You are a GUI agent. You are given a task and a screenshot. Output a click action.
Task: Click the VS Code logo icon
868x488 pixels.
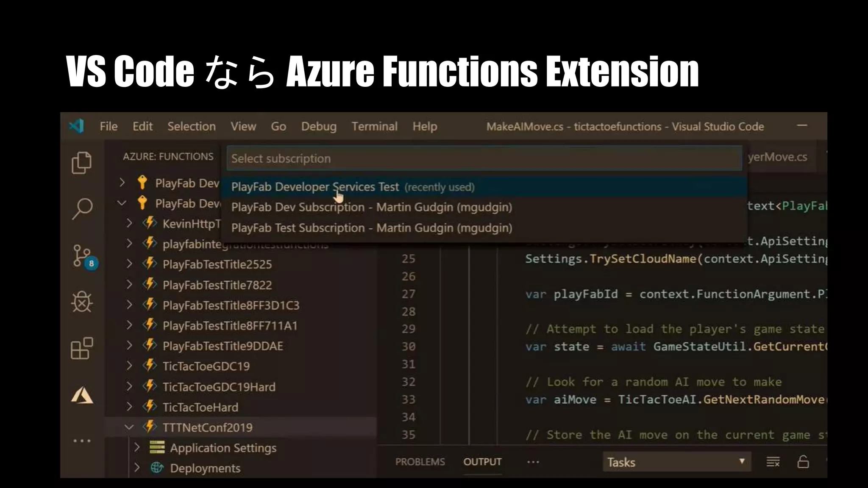(77, 126)
